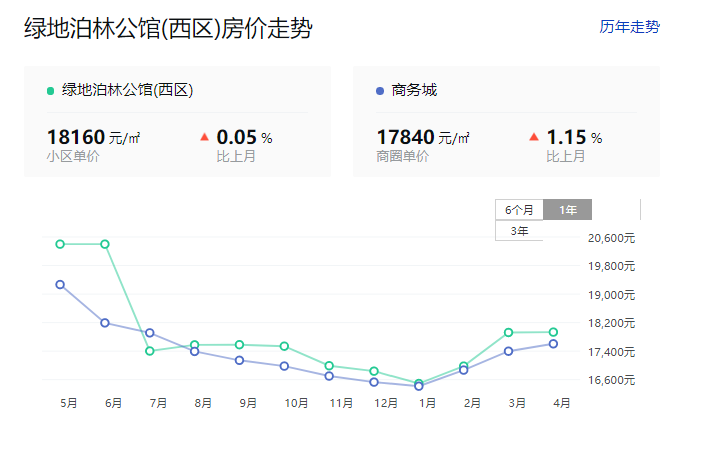Click the 20,600元 axis label

(x=611, y=238)
